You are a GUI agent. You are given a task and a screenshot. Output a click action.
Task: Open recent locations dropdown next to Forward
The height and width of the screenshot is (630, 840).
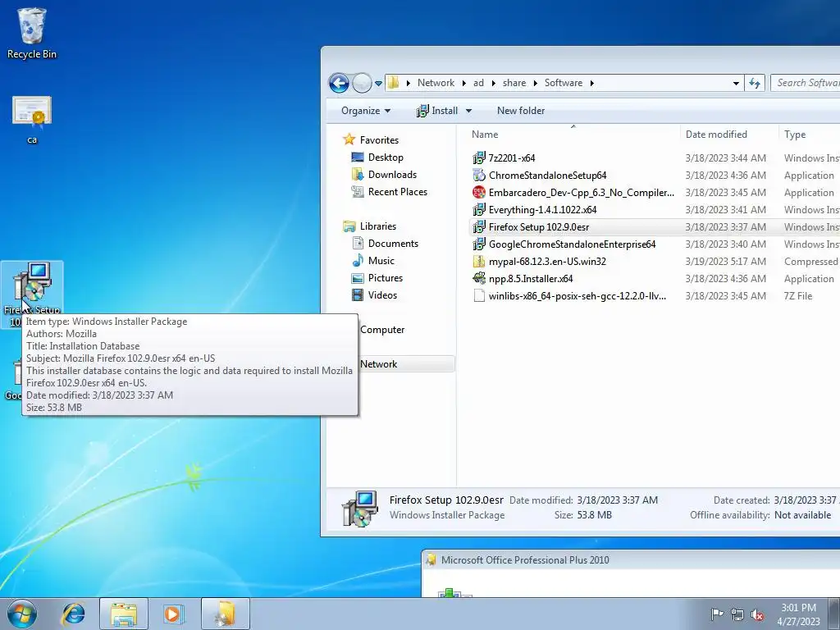[x=378, y=84]
